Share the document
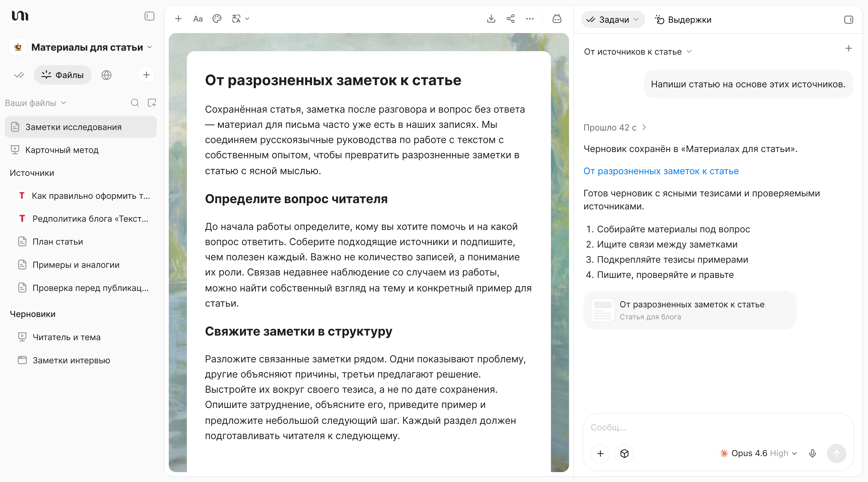 pos(510,19)
